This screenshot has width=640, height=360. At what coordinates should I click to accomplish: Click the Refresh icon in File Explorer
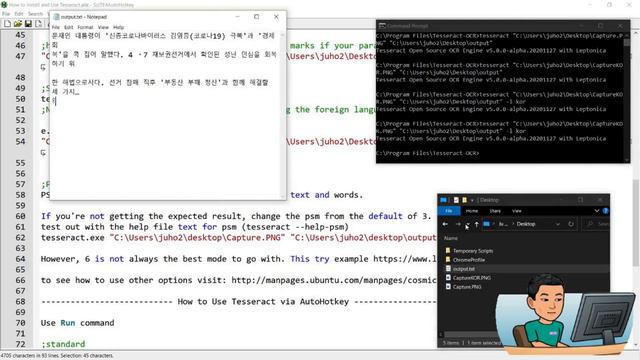pyautogui.click(x=571, y=224)
